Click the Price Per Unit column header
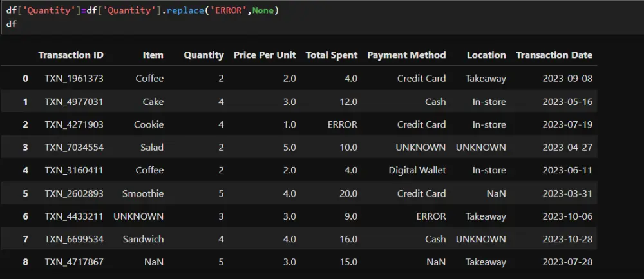This screenshot has height=279, width=644. (265, 55)
